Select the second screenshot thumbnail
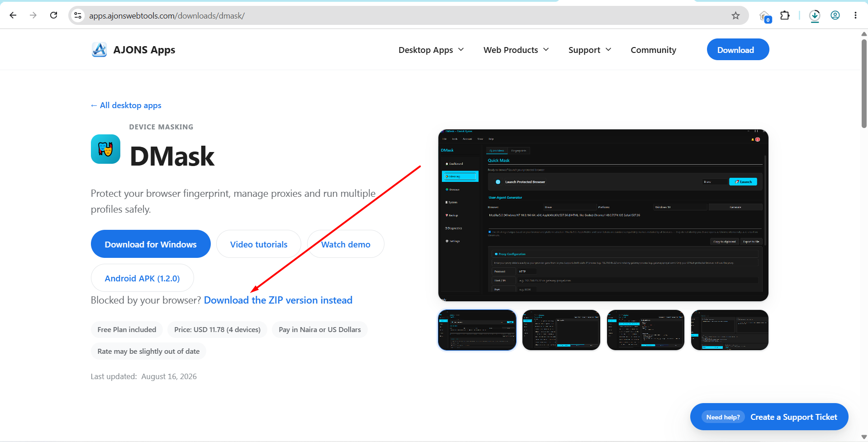 point(561,330)
